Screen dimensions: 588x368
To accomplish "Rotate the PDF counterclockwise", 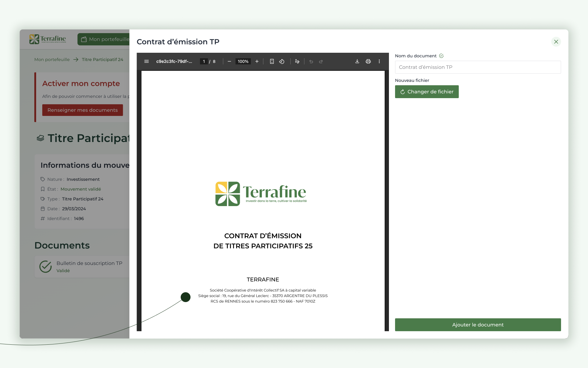I will (x=282, y=61).
